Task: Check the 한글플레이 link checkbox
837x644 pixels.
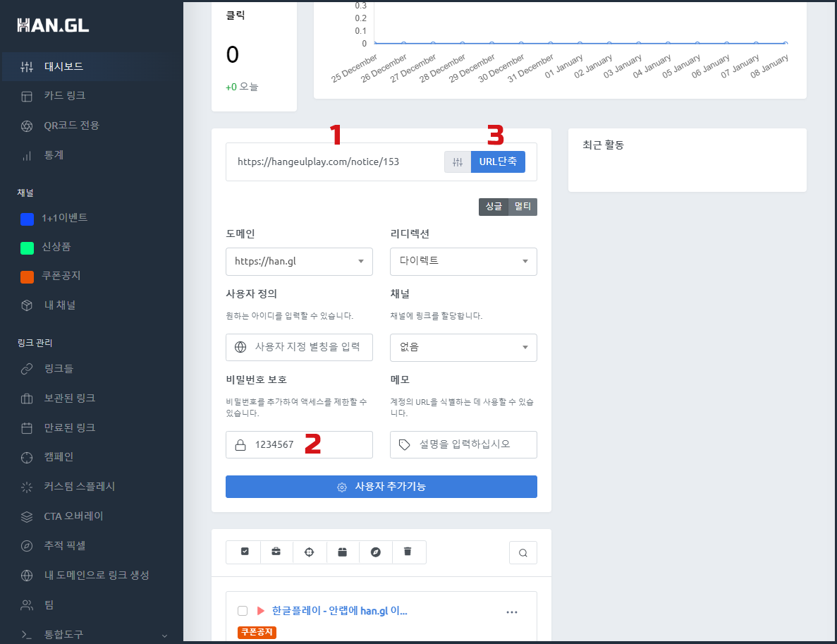Action: [x=243, y=611]
